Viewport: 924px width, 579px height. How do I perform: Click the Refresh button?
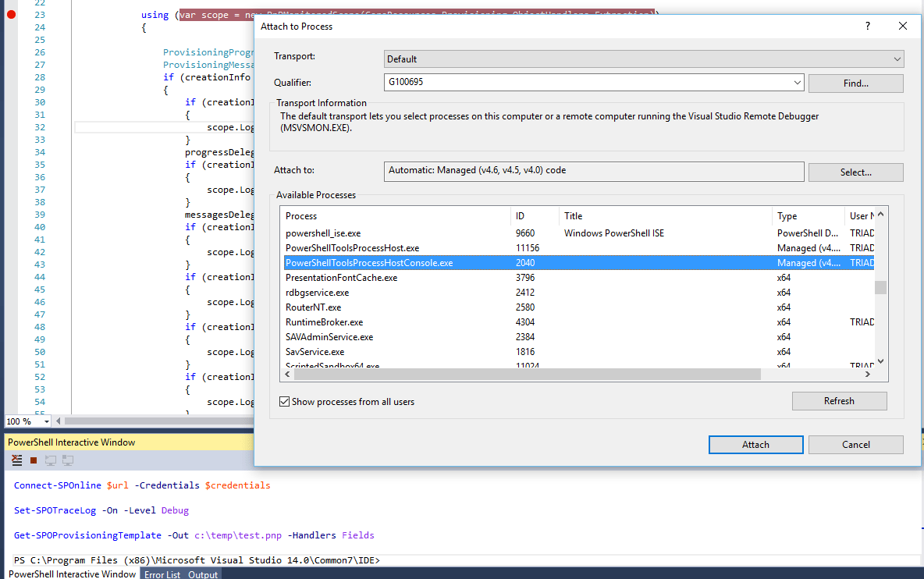[x=839, y=401]
